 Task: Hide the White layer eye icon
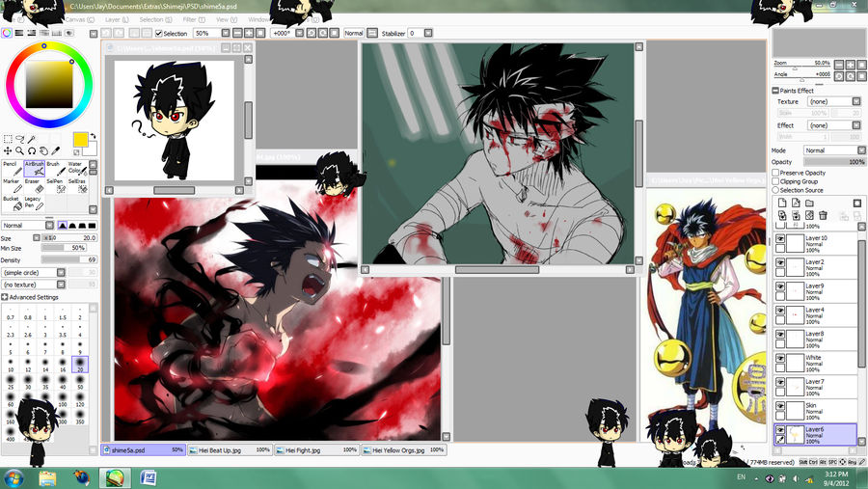780,358
